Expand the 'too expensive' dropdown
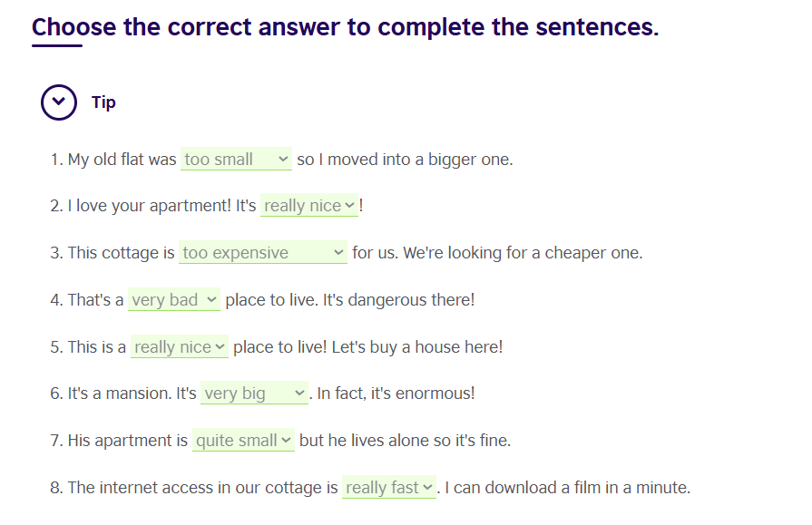The image size is (812, 525). (263, 253)
